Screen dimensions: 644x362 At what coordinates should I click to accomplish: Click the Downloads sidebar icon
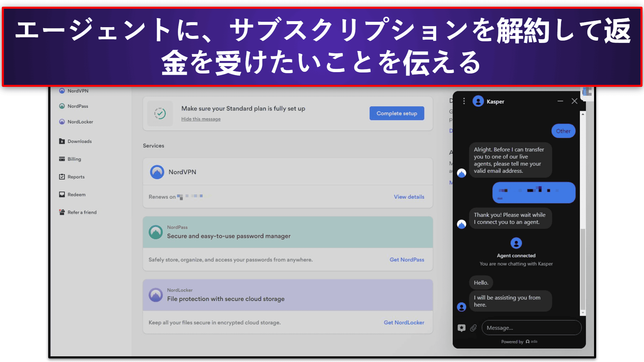pos(62,141)
